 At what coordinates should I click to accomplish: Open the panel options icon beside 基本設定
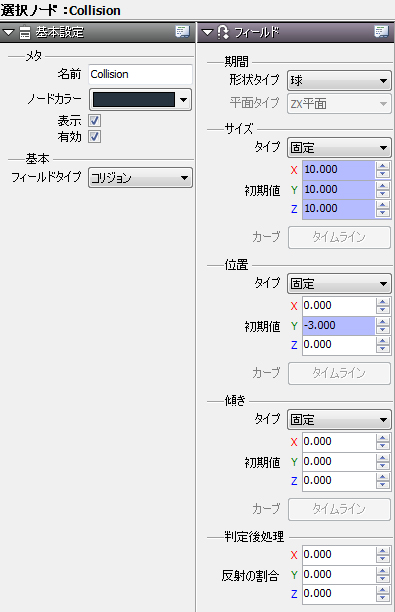(x=182, y=32)
